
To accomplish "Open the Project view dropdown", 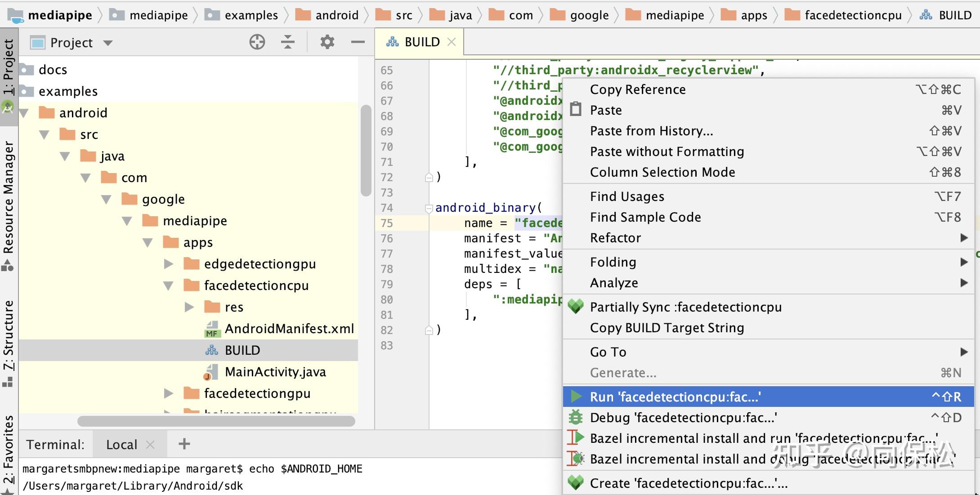I will (107, 43).
